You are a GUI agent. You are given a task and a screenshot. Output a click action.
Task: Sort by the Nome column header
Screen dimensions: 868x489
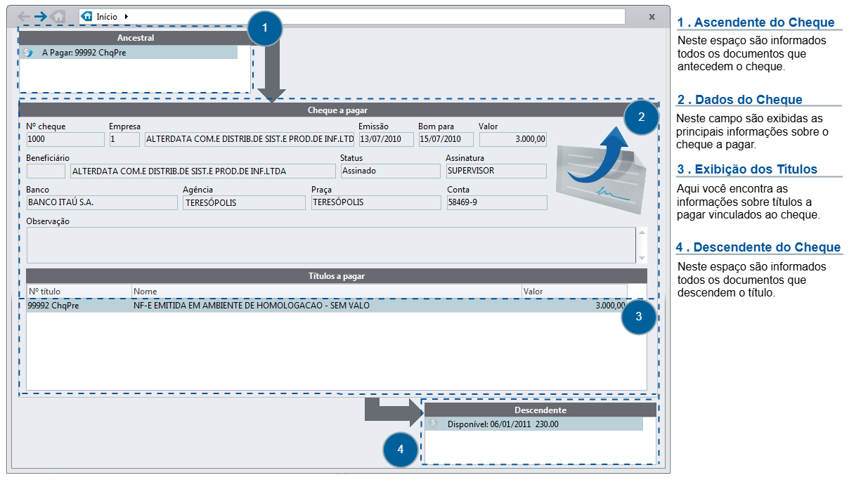pyautogui.click(x=326, y=291)
